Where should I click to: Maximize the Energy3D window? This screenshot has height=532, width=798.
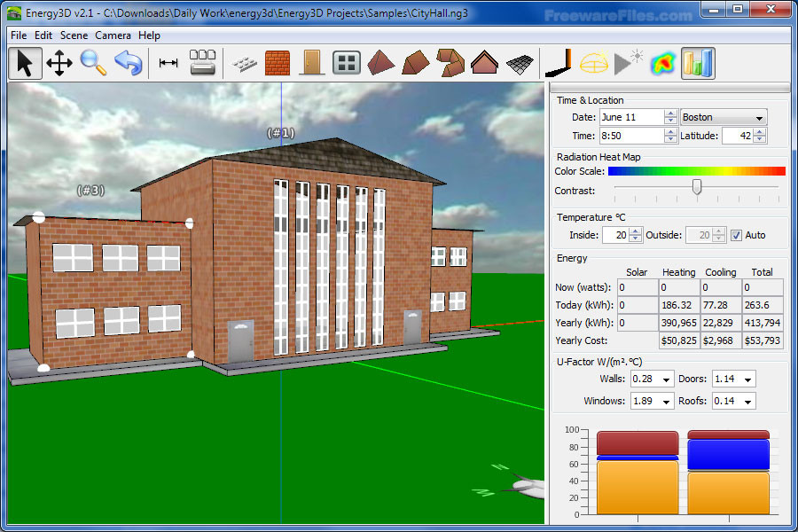pyautogui.click(x=738, y=10)
